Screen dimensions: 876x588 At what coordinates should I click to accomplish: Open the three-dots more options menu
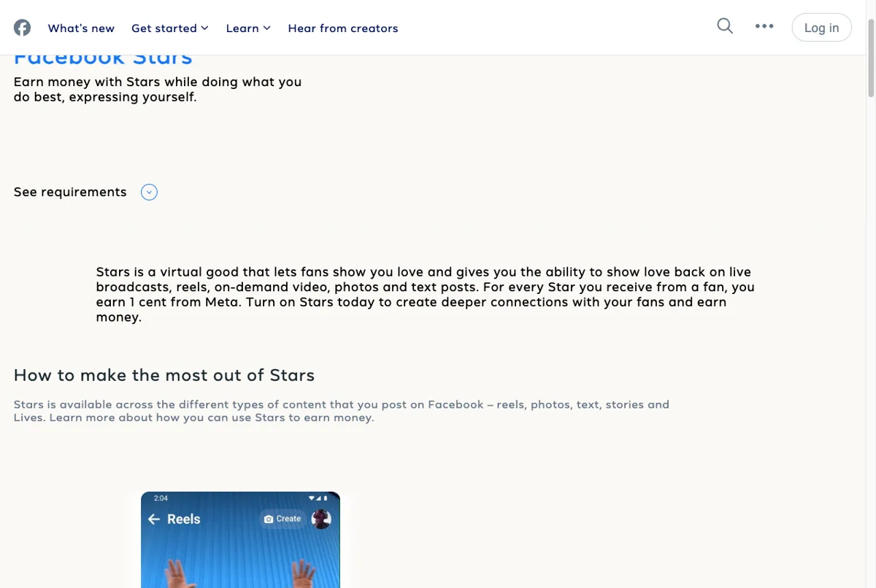[x=764, y=26]
